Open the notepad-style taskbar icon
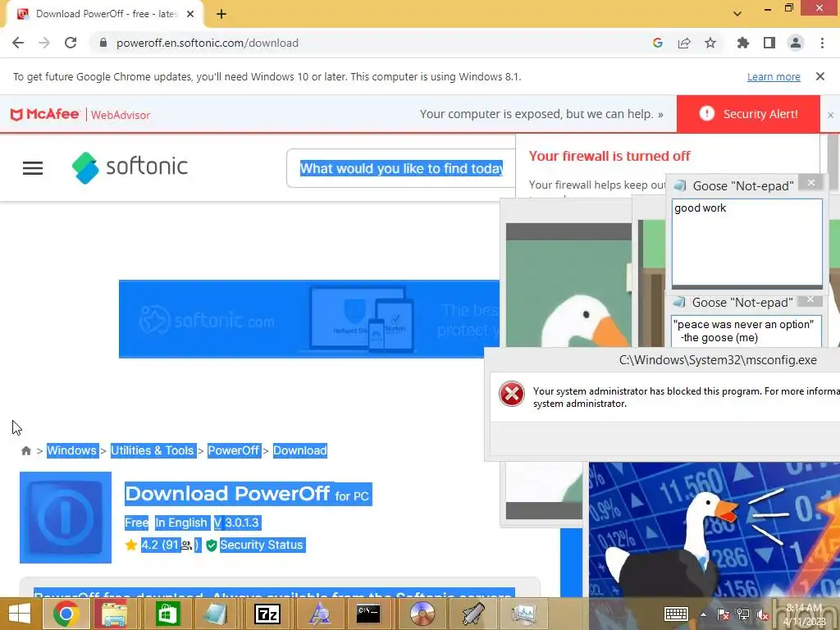The height and width of the screenshot is (630, 840). (216, 614)
